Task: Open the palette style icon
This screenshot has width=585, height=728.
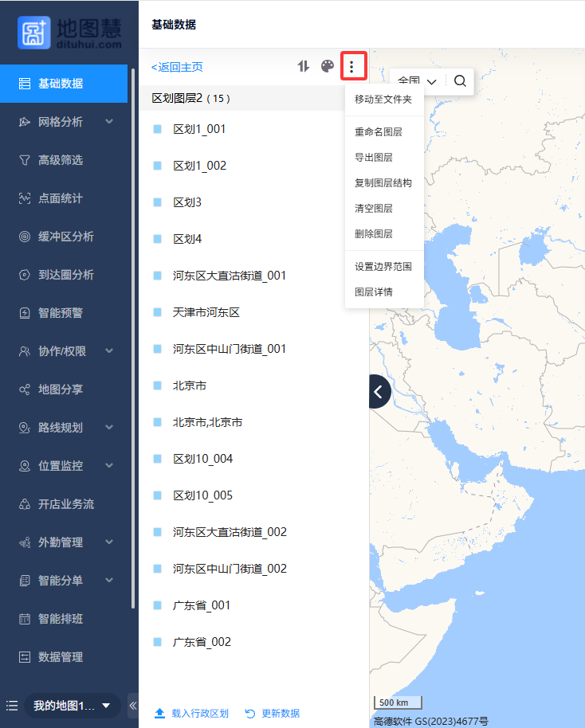Action: coord(328,66)
